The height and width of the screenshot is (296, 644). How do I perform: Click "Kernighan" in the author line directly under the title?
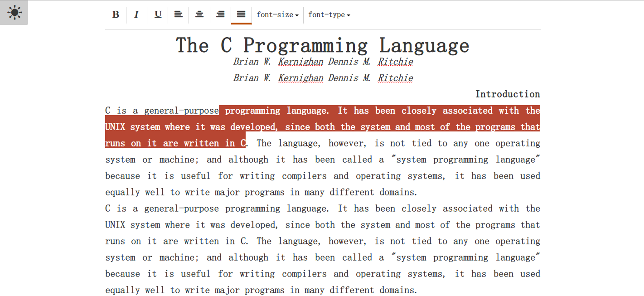pyautogui.click(x=300, y=62)
